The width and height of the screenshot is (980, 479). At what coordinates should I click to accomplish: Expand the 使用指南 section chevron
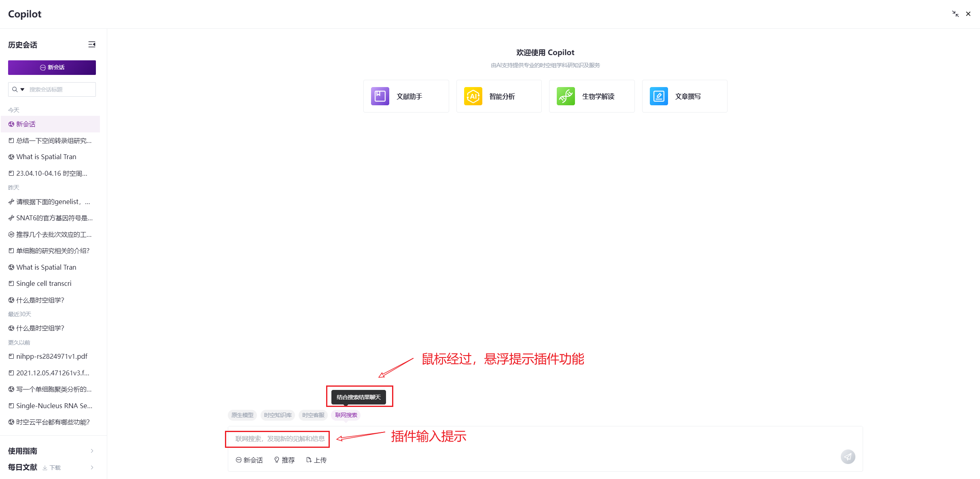[92, 451]
